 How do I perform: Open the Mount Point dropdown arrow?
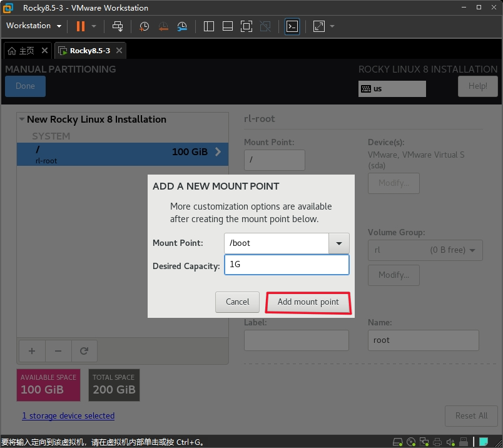pyautogui.click(x=338, y=243)
